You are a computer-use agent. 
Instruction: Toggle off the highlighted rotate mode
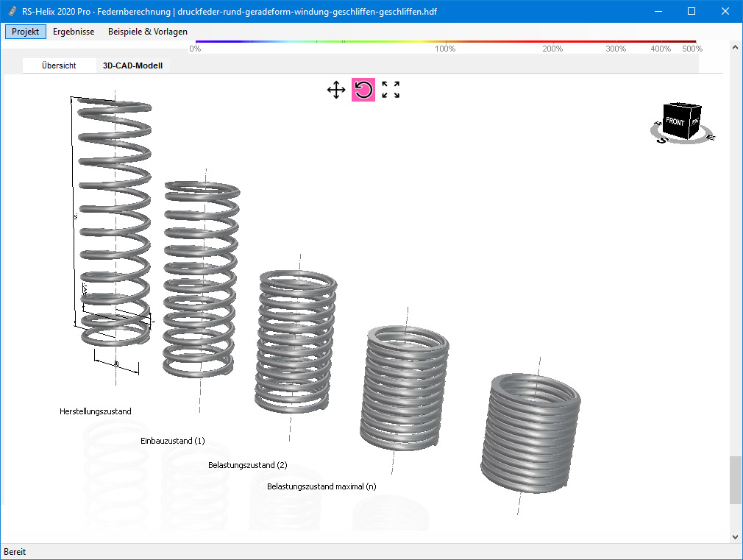click(x=363, y=89)
